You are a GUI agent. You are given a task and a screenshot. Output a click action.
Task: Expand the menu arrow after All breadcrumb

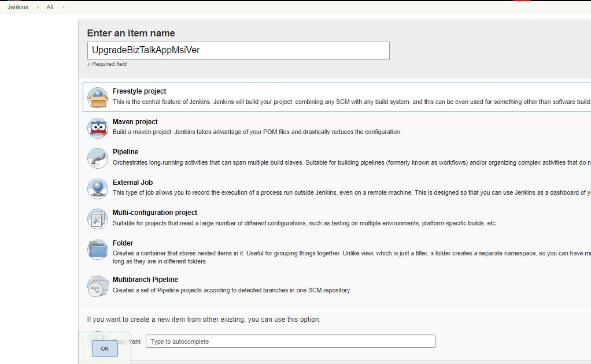[x=64, y=7]
